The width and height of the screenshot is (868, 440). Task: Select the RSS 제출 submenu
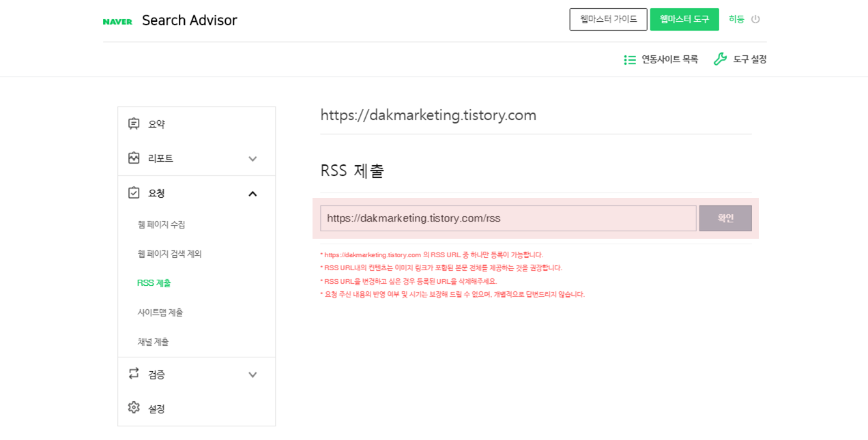pyautogui.click(x=154, y=283)
